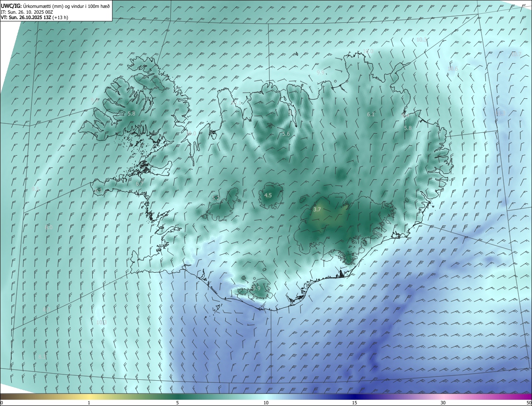Click the 6.1 value on Snæfellsnes peninsula
The width and height of the screenshot is (532, 406).
click(99, 190)
